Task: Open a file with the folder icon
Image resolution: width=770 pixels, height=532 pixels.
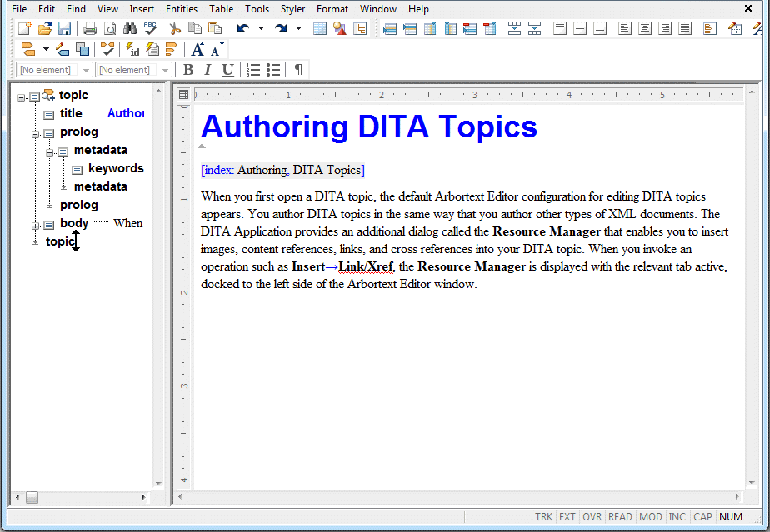Action: (x=45, y=28)
